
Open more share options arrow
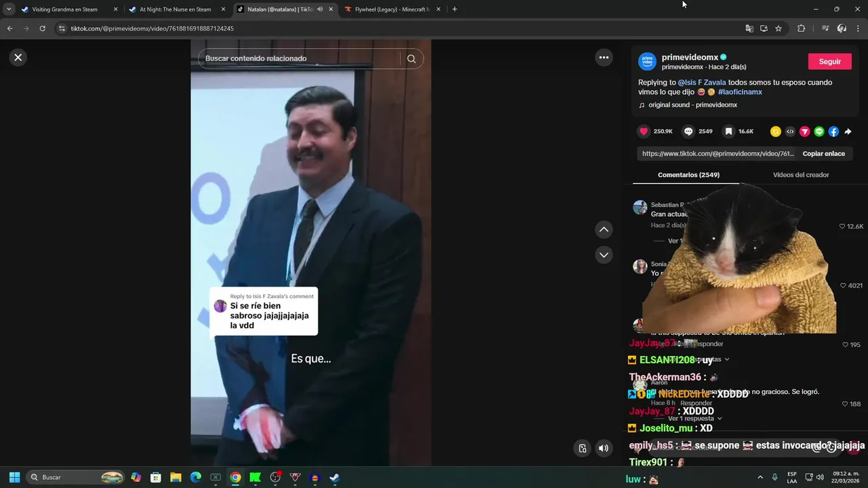click(848, 131)
